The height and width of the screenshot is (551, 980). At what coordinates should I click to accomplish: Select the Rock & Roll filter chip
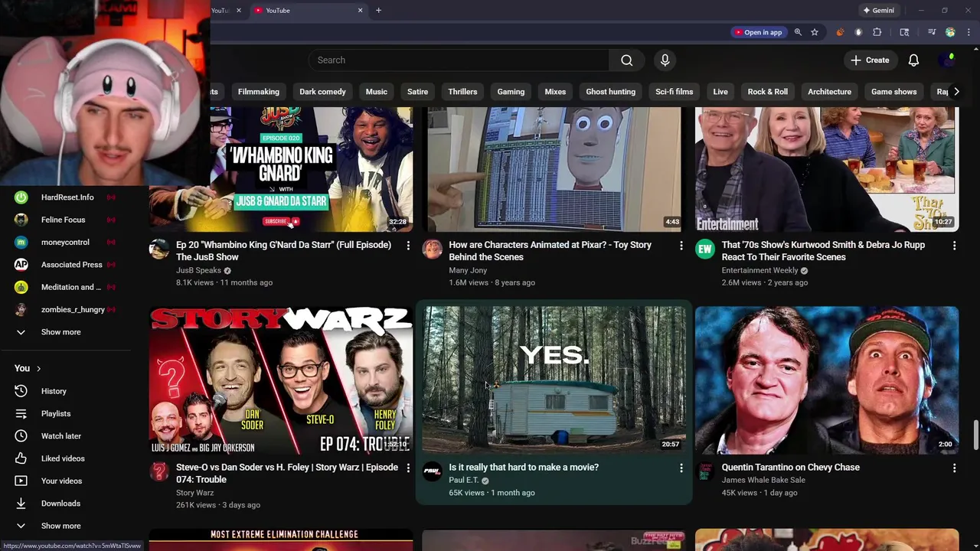click(x=767, y=92)
